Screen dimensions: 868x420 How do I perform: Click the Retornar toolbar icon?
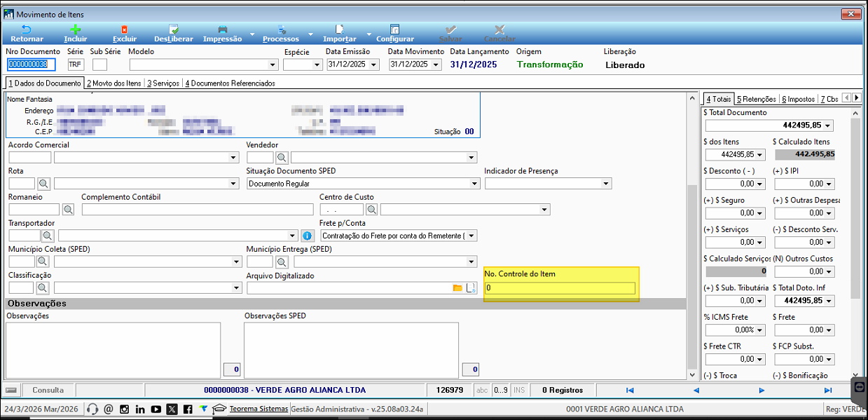(x=27, y=29)
